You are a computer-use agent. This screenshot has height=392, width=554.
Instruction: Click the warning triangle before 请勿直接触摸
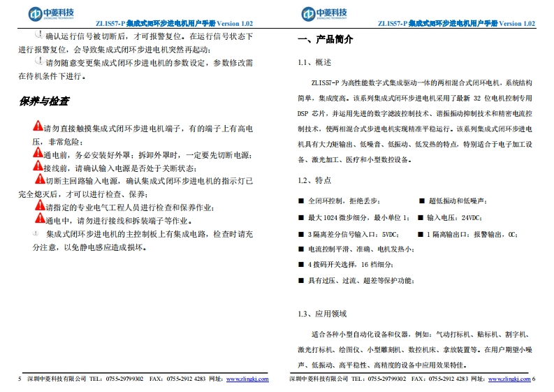(38, 126)
